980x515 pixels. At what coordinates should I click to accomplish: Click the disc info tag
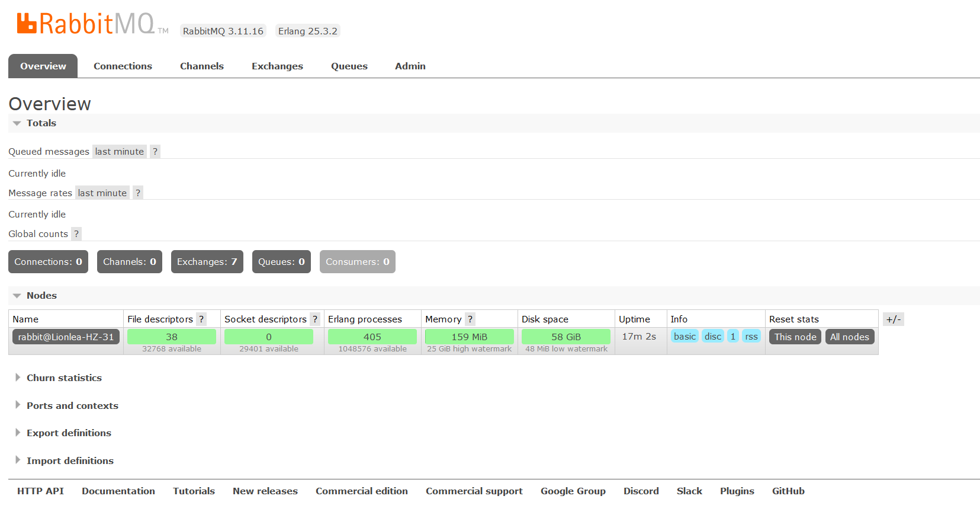pos(713,337)
